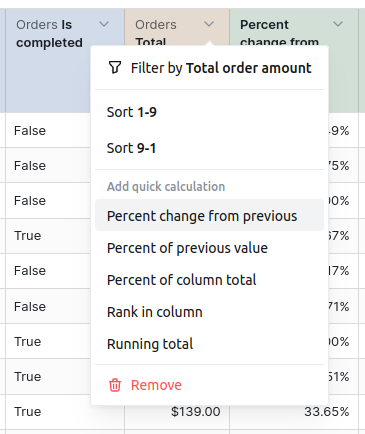Open the Orders Is completed column chevron
The height and width of the screenshot is (434, 365).
pos(104,24)
